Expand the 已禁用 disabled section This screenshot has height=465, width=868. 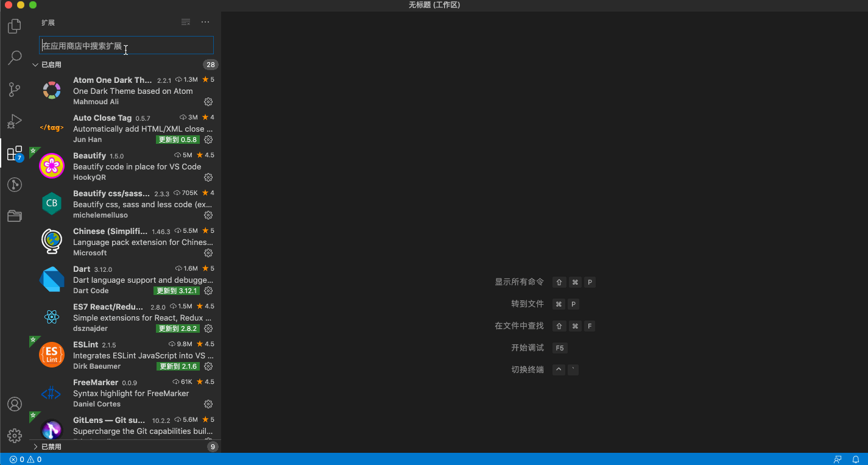point(35,447)
